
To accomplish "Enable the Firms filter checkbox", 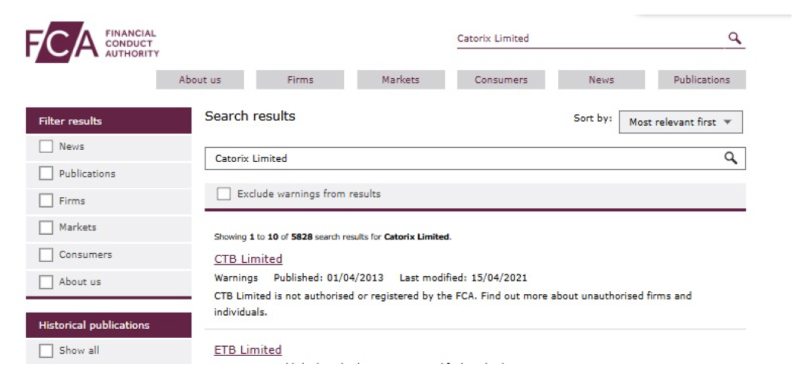I will pyautogui.click(x=46, y=200).
